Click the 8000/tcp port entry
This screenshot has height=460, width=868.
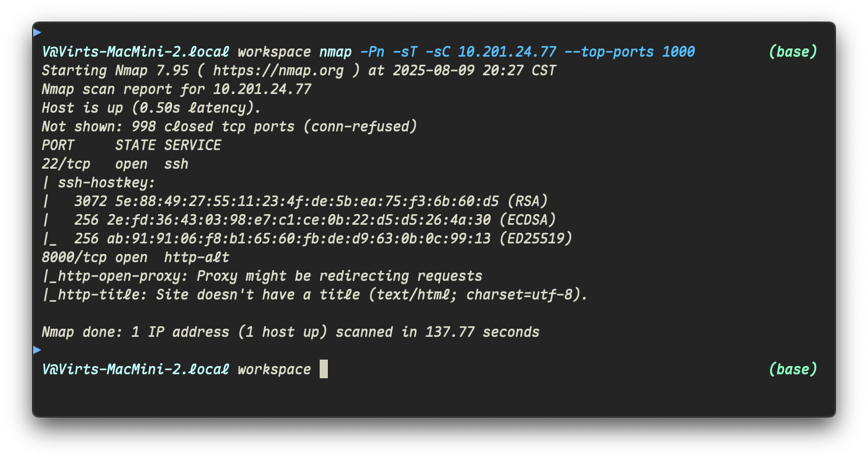point(74,257)
